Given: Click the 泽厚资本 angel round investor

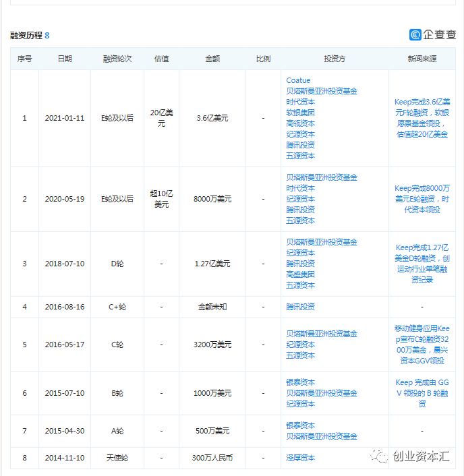Looking at the screenshot, I should coord(300,458).
